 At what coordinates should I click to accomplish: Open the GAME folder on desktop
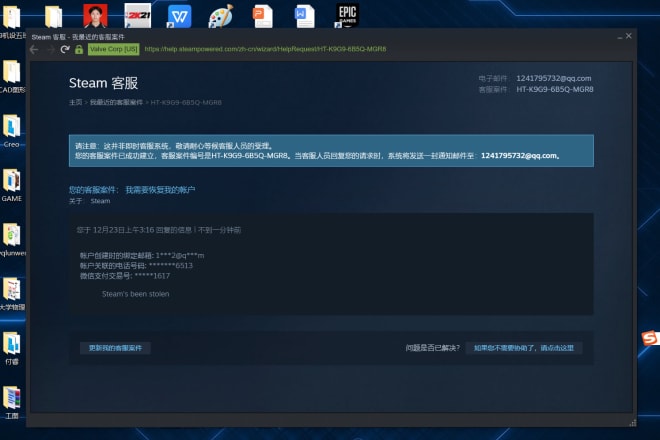tap(11, 185)
